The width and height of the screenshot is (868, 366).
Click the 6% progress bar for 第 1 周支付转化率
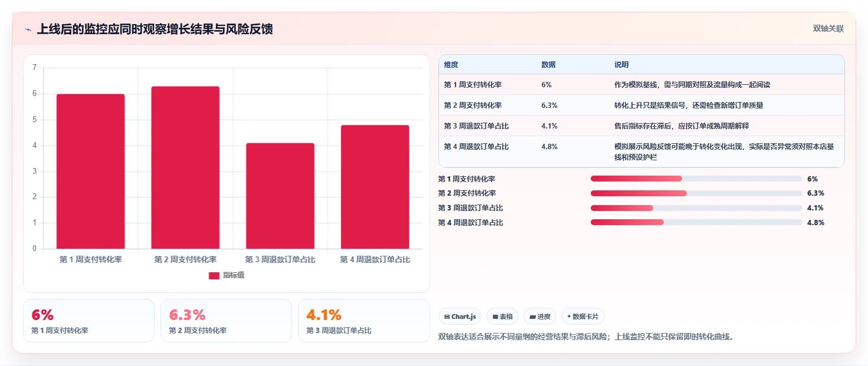tap(696, 179)
